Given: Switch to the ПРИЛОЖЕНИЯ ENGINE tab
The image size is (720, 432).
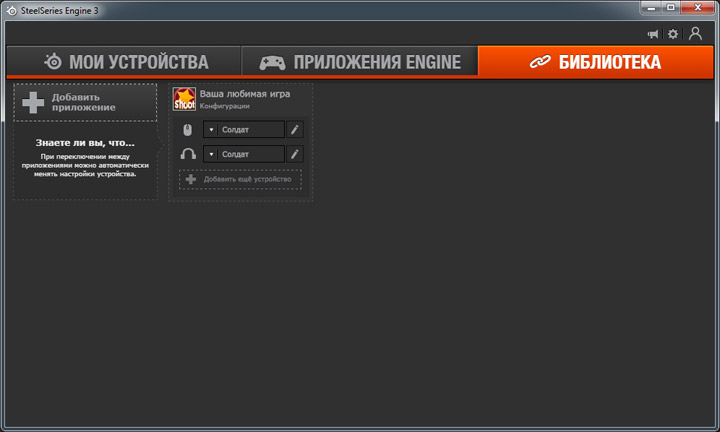Looking at the screenshot, I should pyautogui.click(x=360, y=62).
